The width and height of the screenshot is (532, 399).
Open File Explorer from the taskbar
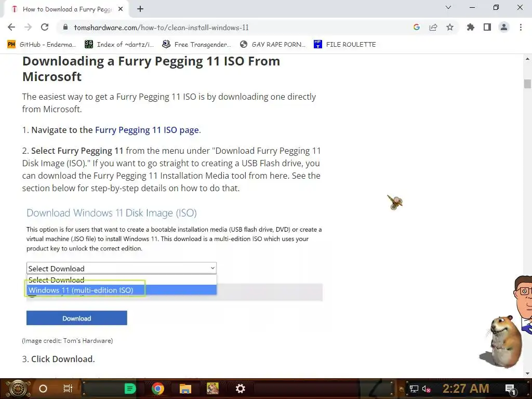pyautogui.click(x=185, y=389)
